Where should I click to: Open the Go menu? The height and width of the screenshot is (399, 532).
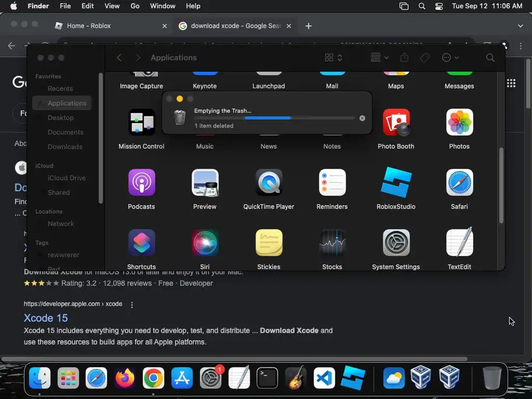click(135, 6)
